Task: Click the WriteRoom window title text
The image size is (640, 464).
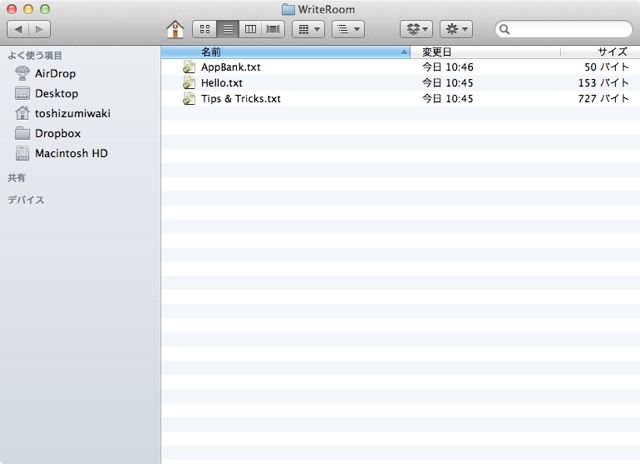Action: pos(326,9)
